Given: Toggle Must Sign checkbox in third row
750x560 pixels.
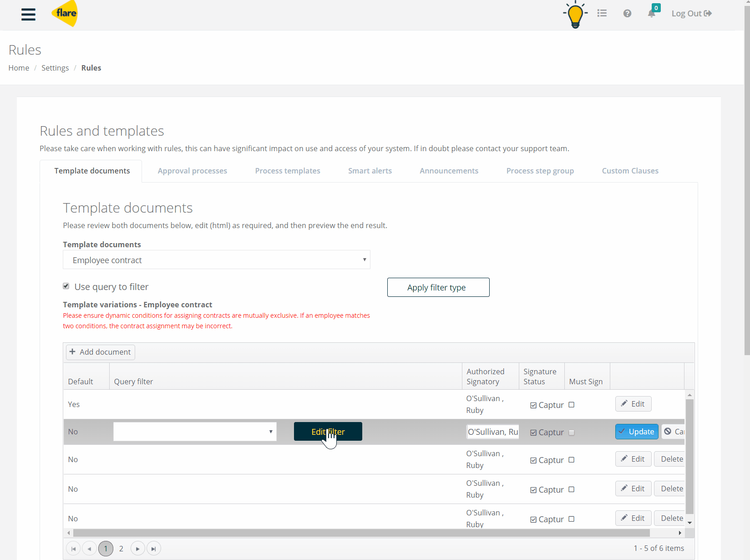Looking at the screenshot, I should pyautogui.click(x=572, y=460).
